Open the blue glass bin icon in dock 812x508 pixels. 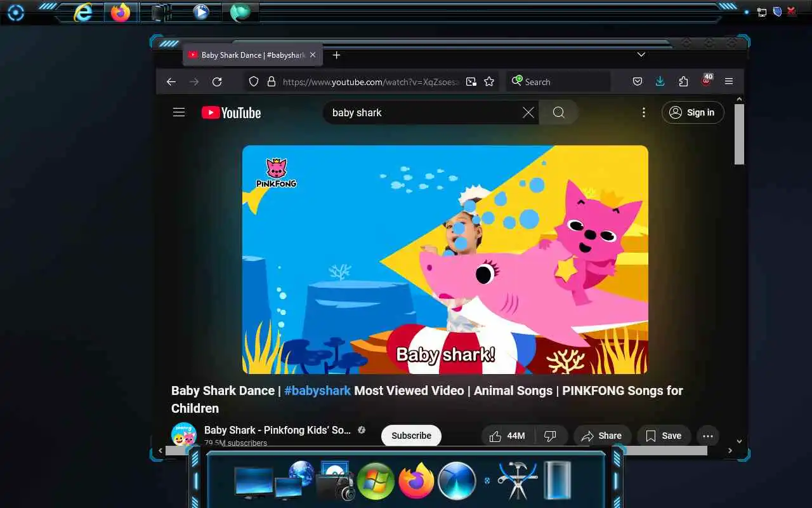(x=558, y=481)
